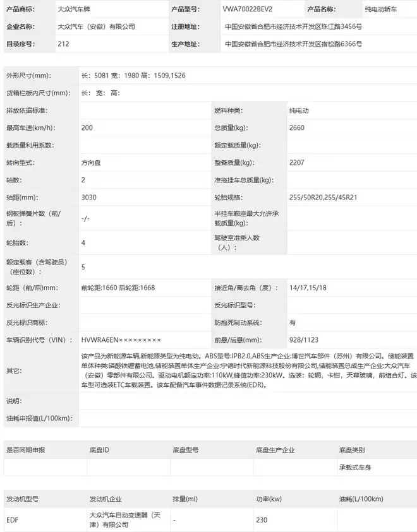Click the 燃料种类 label
This screenshot has width=417, height=532.
[229, 110]
